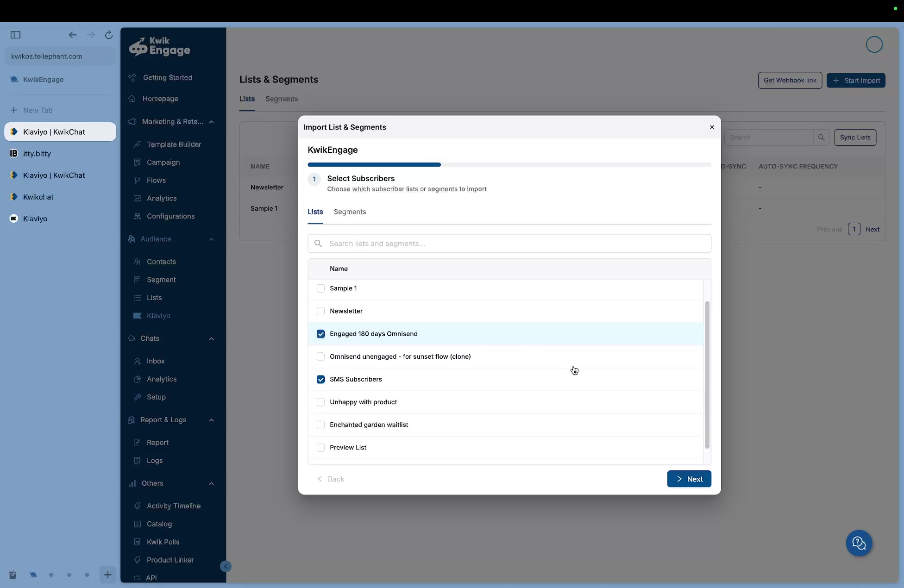Viewport: 904px width, 588px height.
Task: Open Configurations page
Action: tap(170, 216)
